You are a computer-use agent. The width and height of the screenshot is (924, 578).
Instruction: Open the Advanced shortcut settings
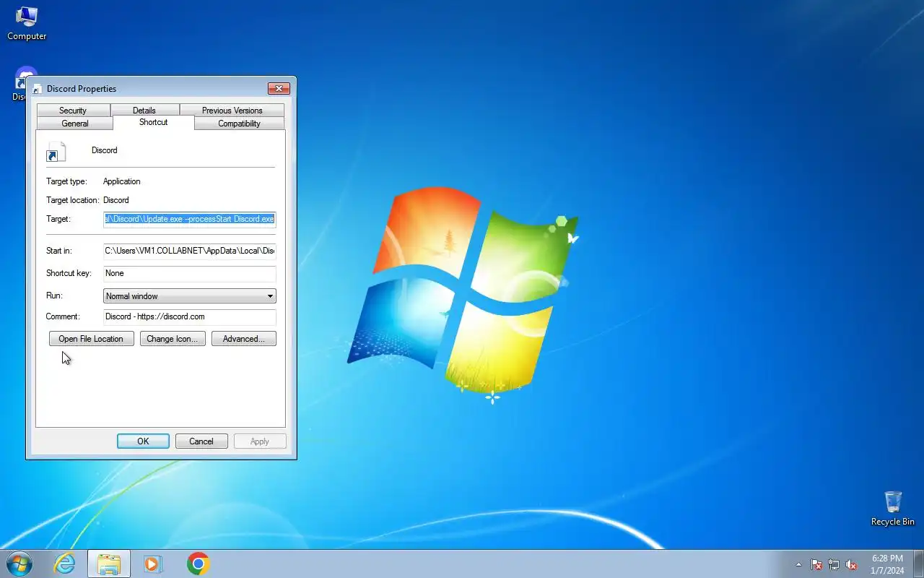click(244, 339)
